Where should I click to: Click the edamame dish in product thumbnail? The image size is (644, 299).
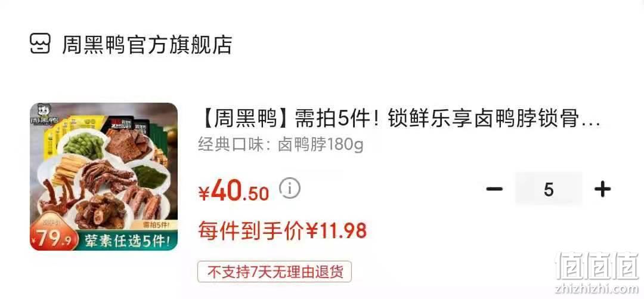(83, 145)
